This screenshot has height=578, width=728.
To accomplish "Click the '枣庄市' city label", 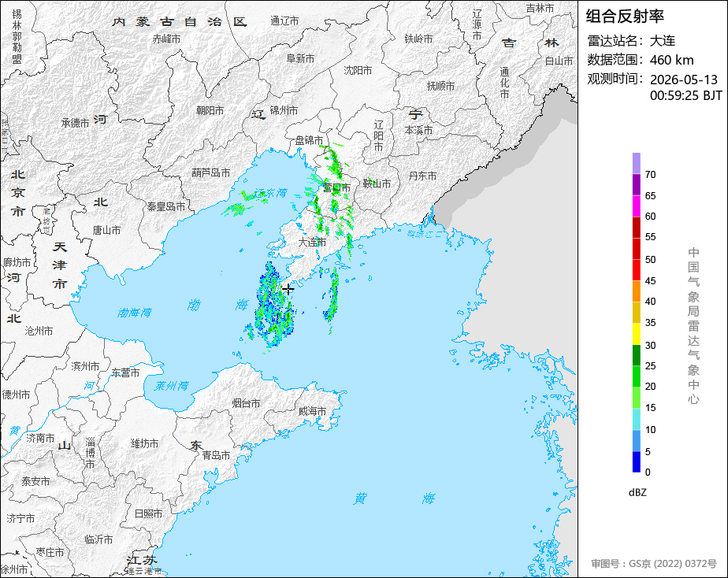I will [50, 553].
